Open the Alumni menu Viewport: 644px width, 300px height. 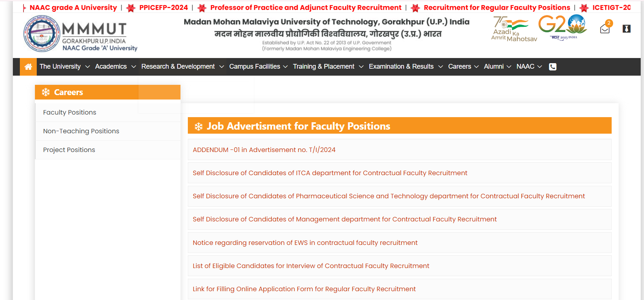coord(494,66)
